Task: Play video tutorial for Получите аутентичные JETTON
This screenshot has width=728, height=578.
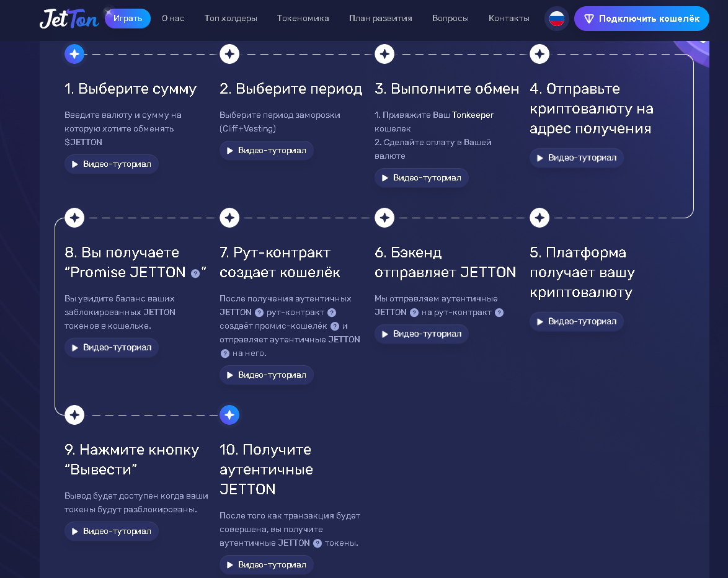Action: click(267, 564)
